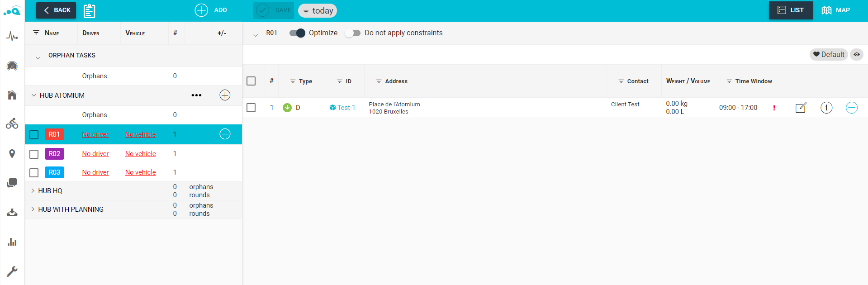Open the app logo home icon
868x285 pixels.
click(12, 11)
